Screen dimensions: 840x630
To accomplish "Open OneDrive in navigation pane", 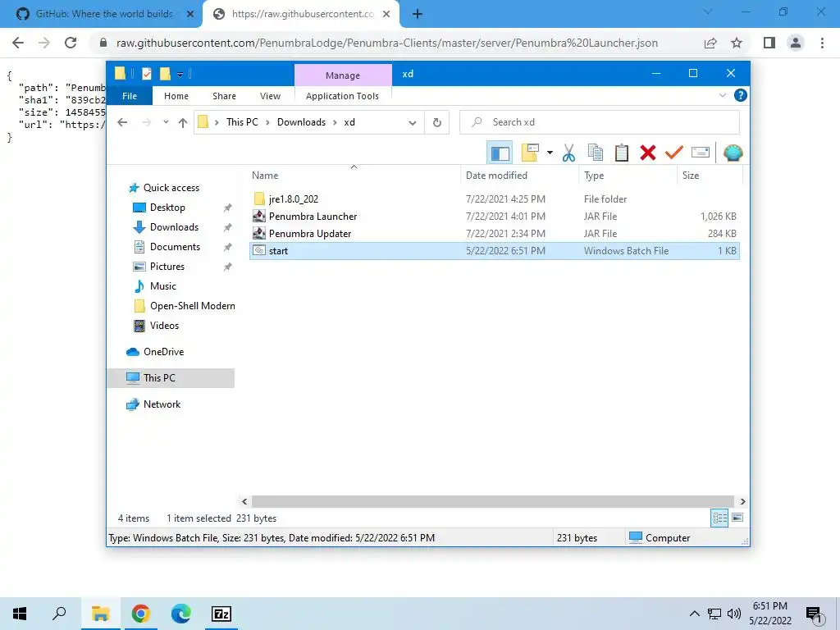I will (155, 352).
